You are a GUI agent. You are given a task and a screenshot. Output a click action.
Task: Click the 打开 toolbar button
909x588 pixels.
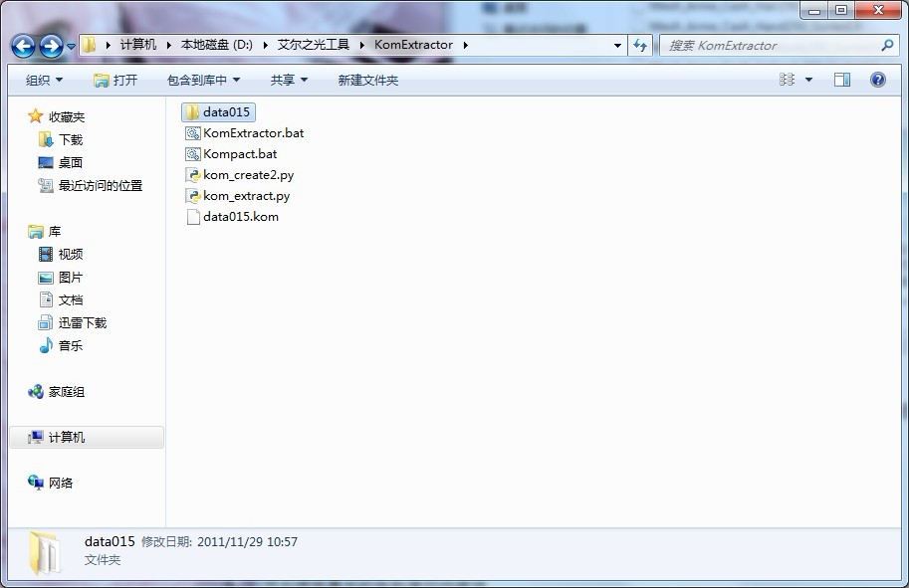pos(115,80)
